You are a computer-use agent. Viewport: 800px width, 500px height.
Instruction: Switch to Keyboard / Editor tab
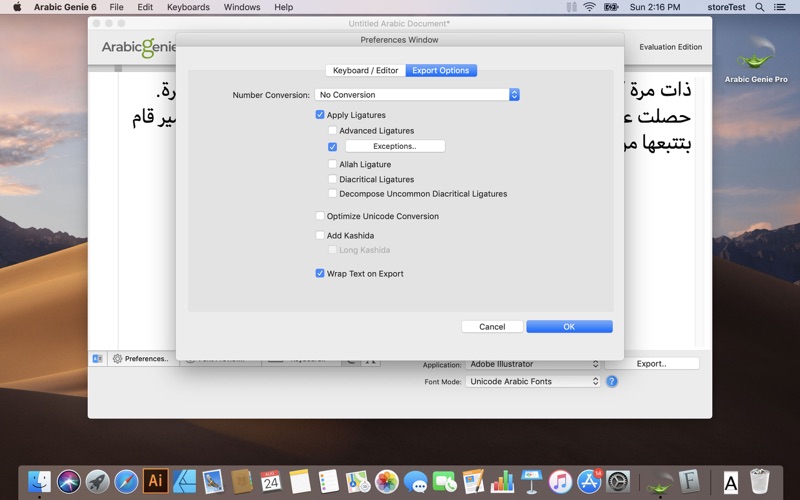365,70
